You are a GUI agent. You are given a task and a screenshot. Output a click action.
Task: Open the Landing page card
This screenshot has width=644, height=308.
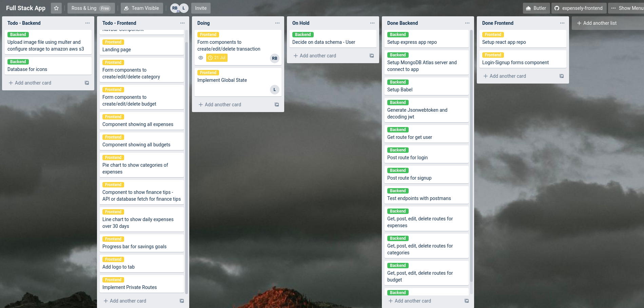142,46
